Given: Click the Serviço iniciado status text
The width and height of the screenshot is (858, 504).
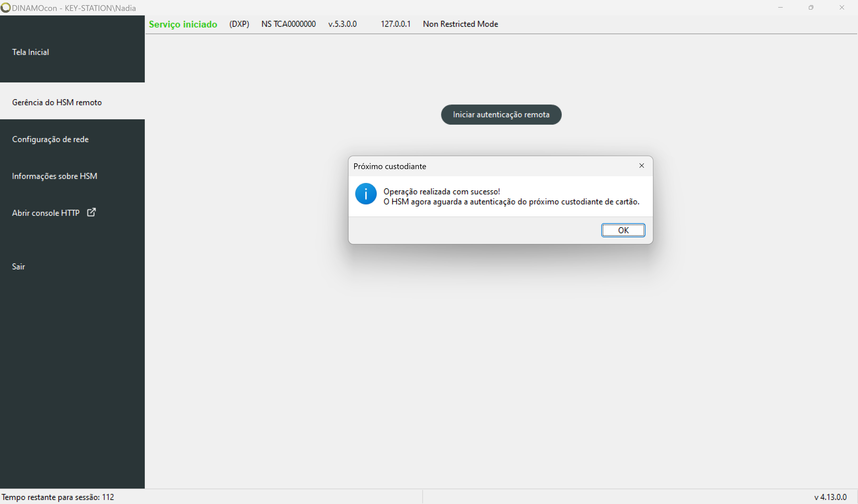Looking at the screenshot, I should click(x=183, y=24).
